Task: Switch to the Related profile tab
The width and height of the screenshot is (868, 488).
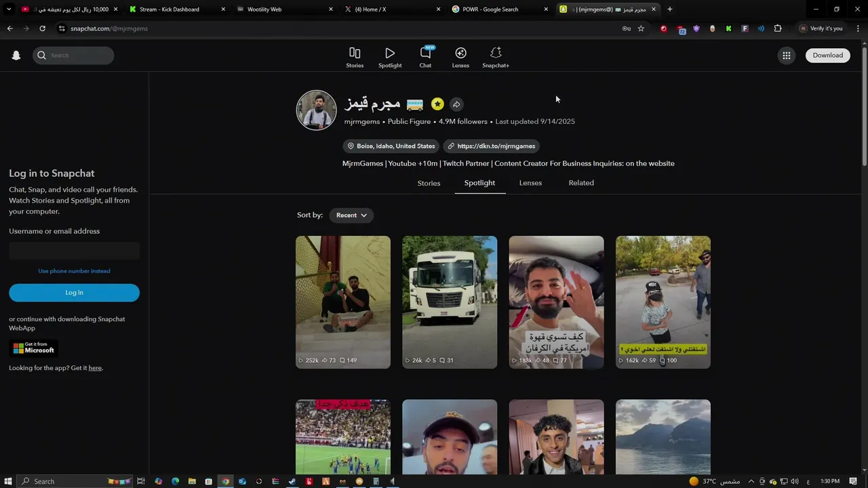Action: click(x=581, y=183)
